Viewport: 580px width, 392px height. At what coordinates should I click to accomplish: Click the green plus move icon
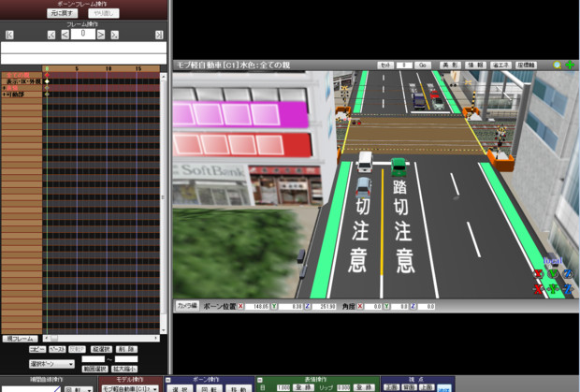pyautogui.click(x=570, y=65)
